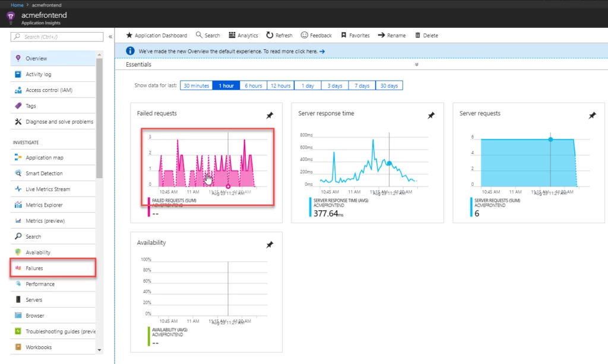The height and width of the screenshot is (364, 608).
Task: Pin the Availability chart
Action: coord(270,244)
